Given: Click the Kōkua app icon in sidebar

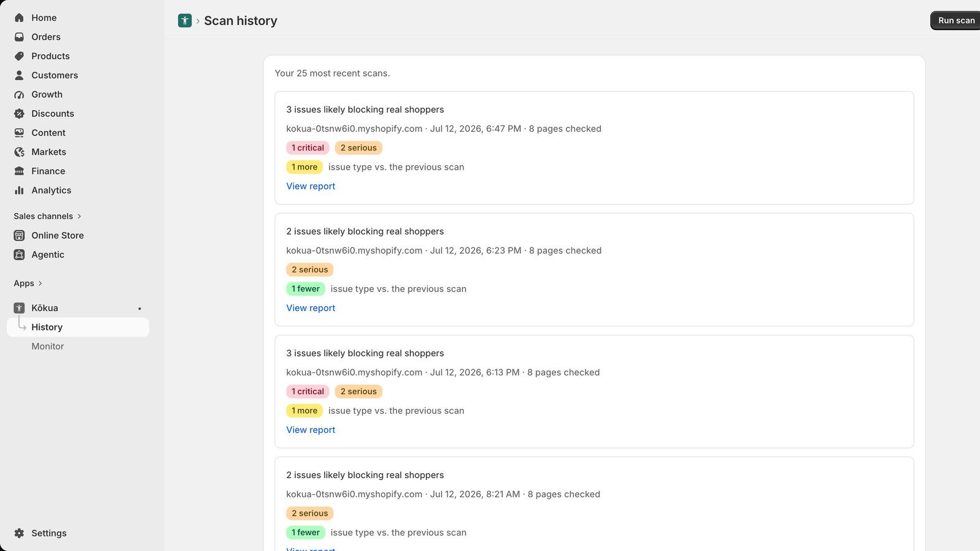Looking at the screenshot, I should point(19,308).
